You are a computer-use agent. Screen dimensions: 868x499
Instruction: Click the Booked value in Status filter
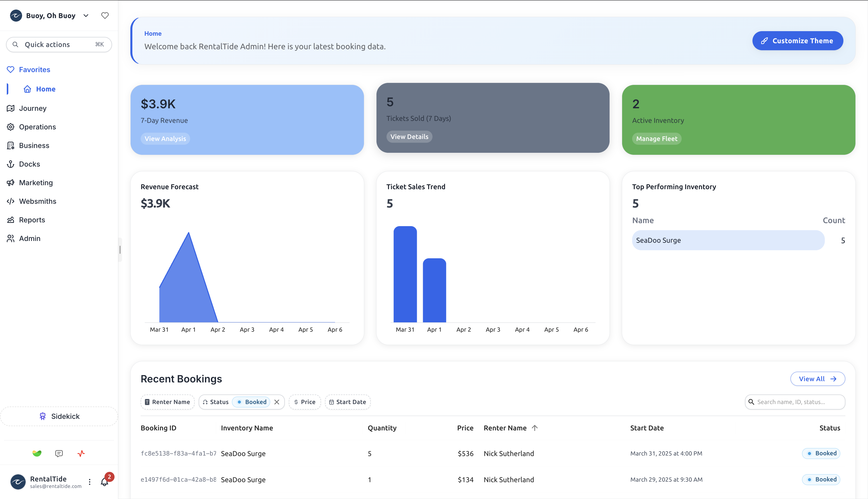click(251, 402)
